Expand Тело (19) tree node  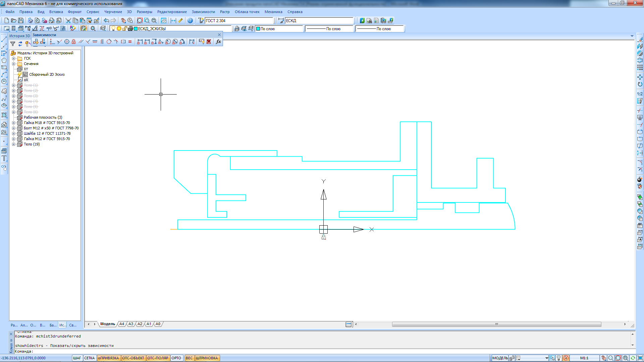point(14,144)
